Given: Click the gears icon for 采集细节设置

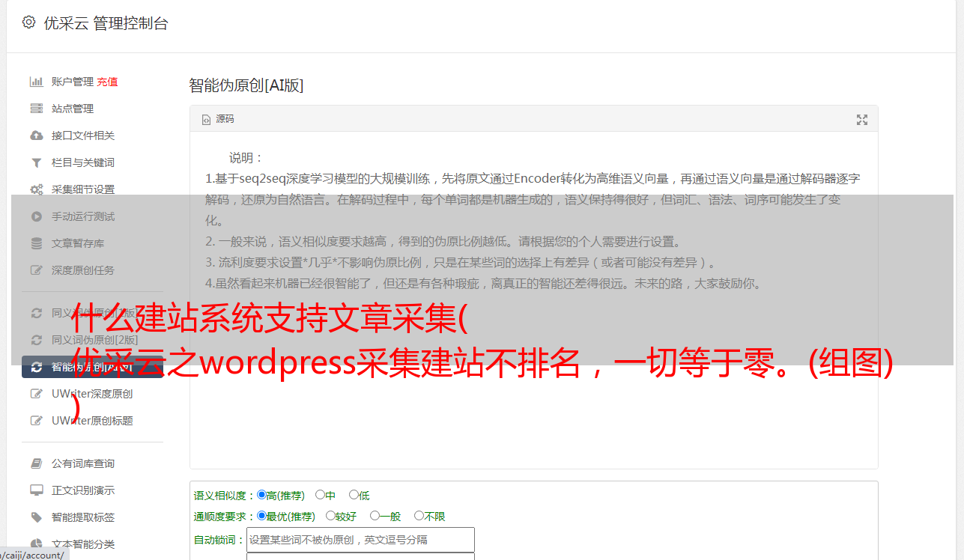Looking at the screenshot, I should [36, 189].
